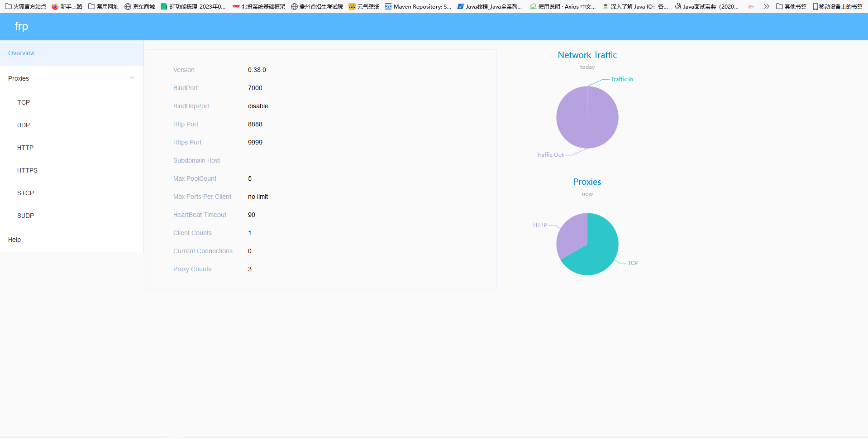Open the Help link in sidebar

[72, 240]
